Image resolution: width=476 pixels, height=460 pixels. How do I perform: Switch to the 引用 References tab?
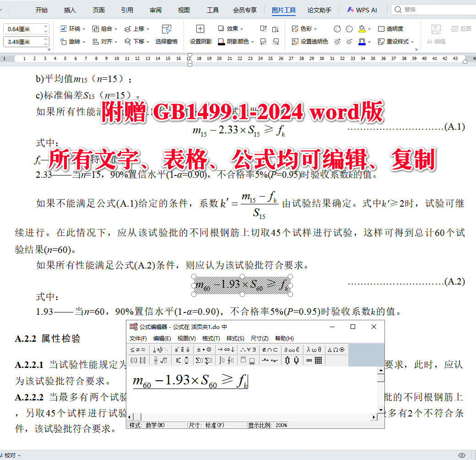[127, 10]
